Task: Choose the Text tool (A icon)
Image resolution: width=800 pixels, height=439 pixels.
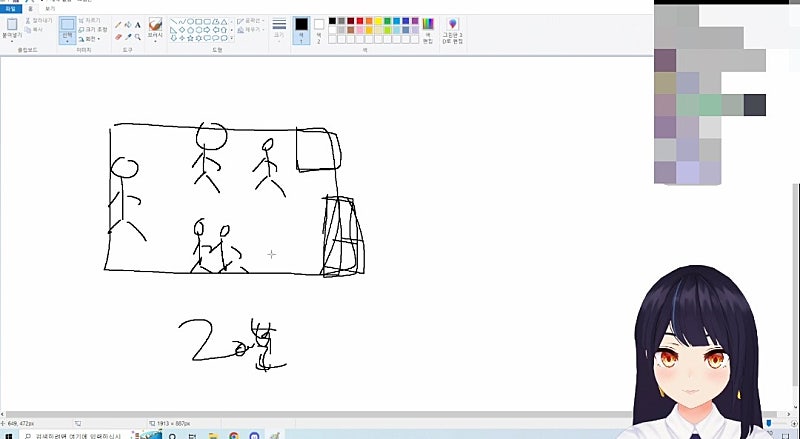Action: (x=137, y=24)
